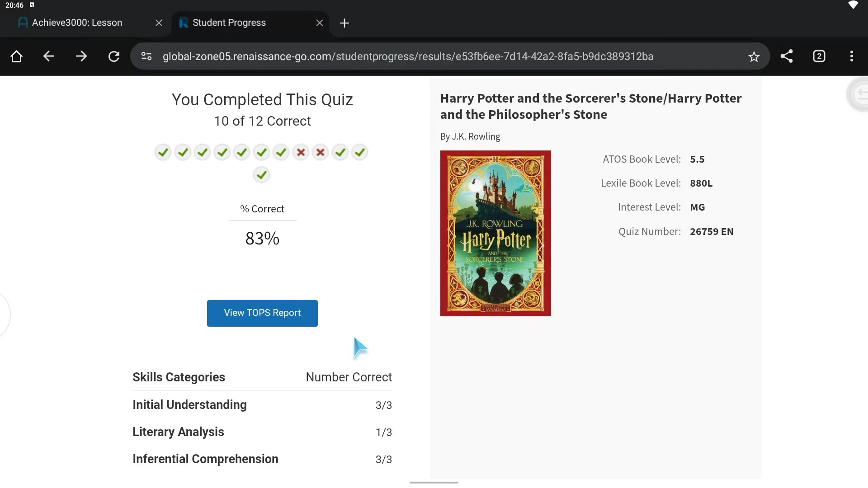
Task: Bookmark page with the star icon
Action: 754,56
